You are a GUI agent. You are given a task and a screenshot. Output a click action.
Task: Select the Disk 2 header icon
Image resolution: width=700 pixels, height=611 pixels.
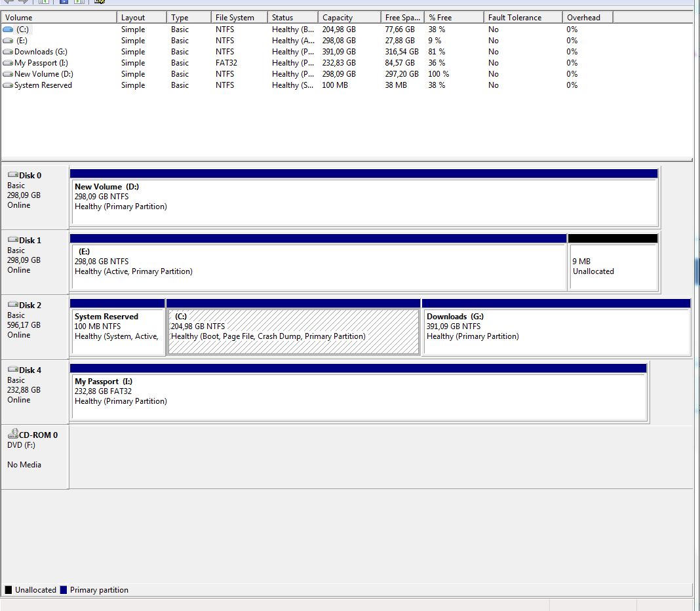(x=12, y=305)
